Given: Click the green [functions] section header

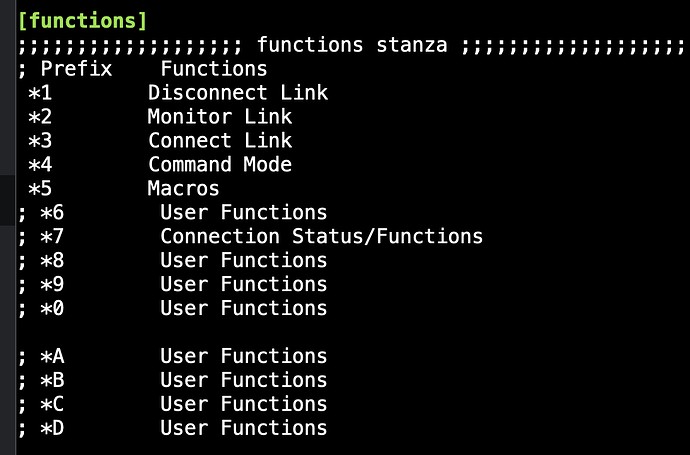Looking at the screenshot, I should pyautogui.click(x=82, y=21).
